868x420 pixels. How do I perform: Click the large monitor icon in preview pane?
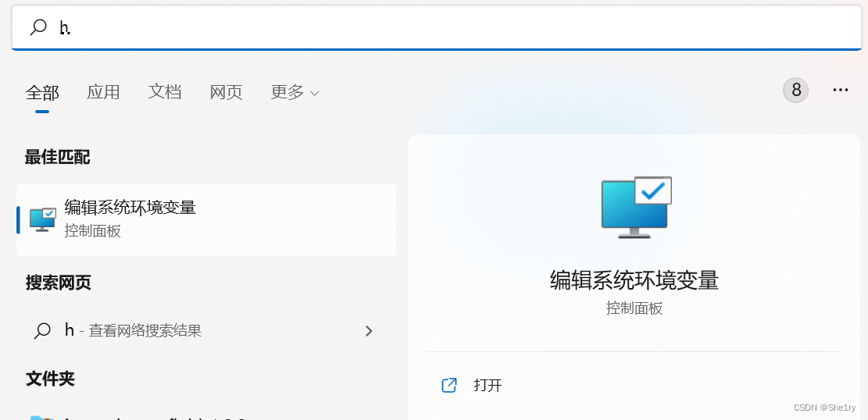tap(636, 208)
